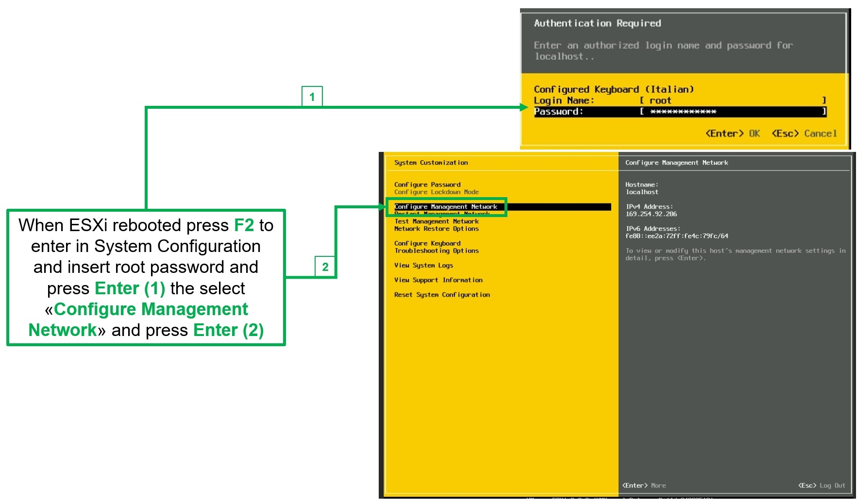Select Configure Password menu entry

(x=427, y=185)
